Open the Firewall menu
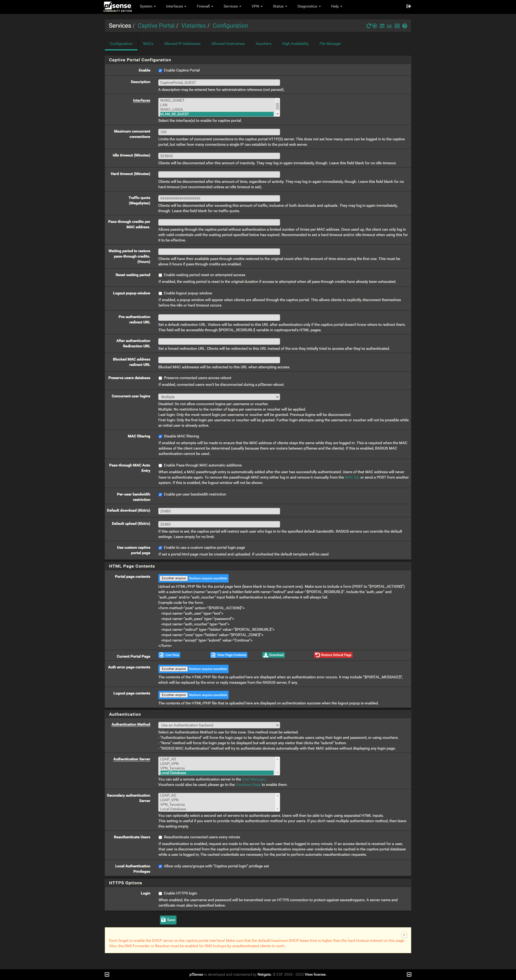The height and width of the screenshot is (980, 516). tap(205, 6)
